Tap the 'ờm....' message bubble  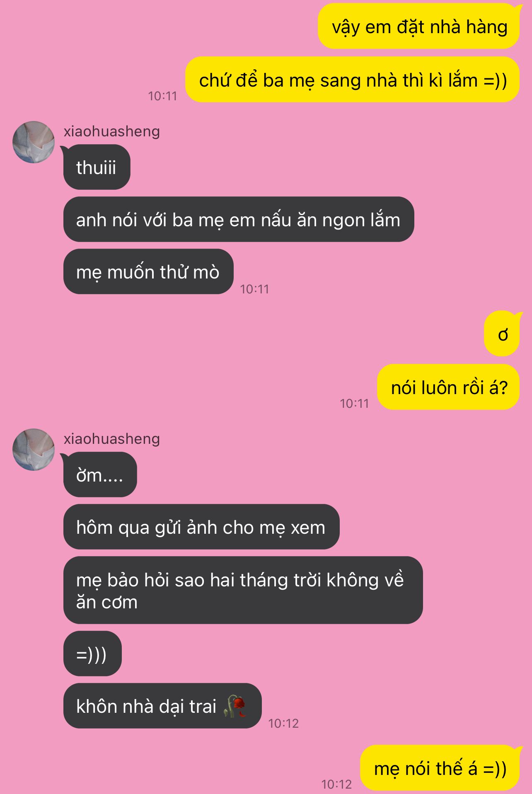100,475
